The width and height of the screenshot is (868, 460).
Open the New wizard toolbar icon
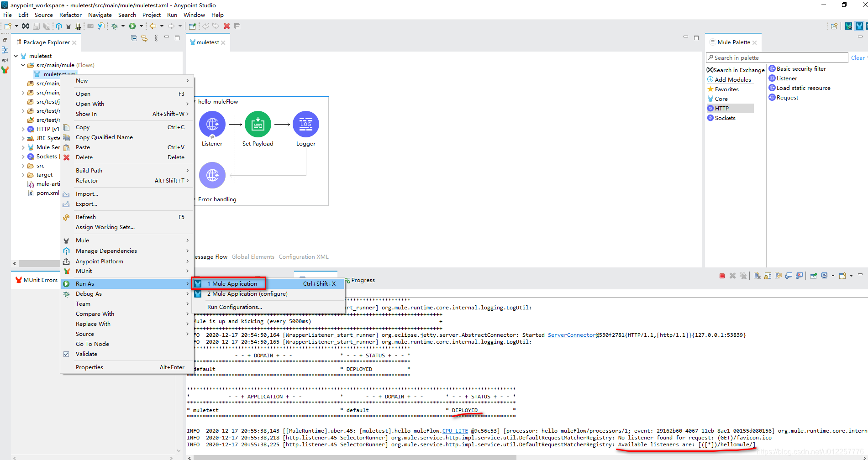tap(8, 26)
